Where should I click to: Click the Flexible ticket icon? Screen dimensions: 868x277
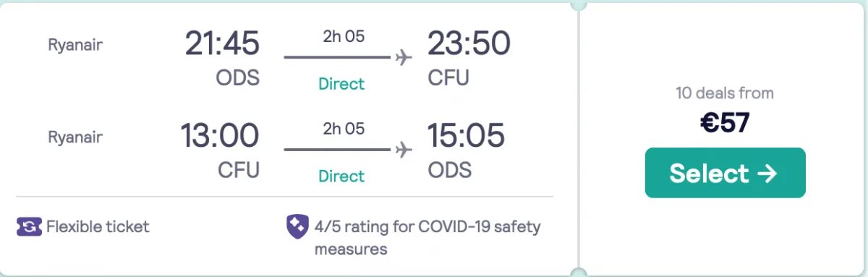(x=29, y=227)
